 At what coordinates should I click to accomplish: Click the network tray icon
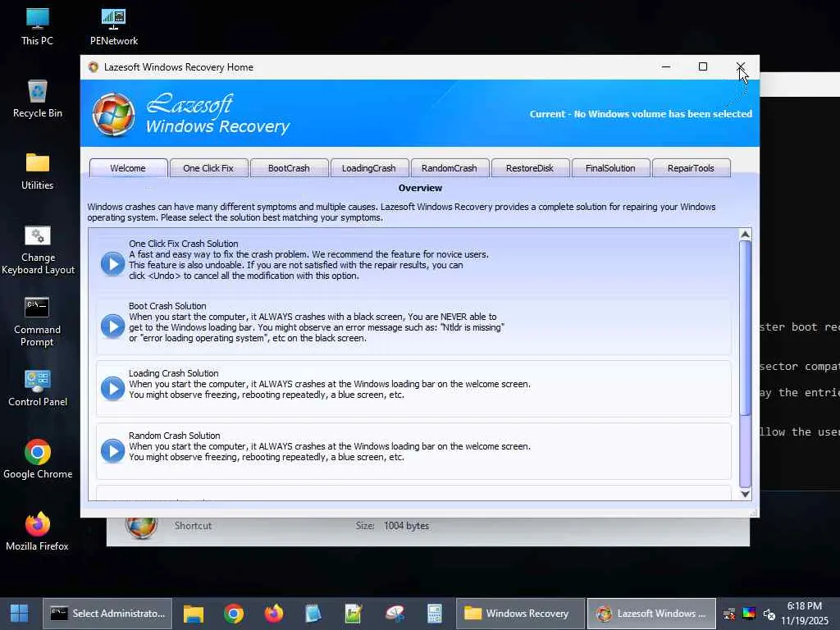[729, 614]
